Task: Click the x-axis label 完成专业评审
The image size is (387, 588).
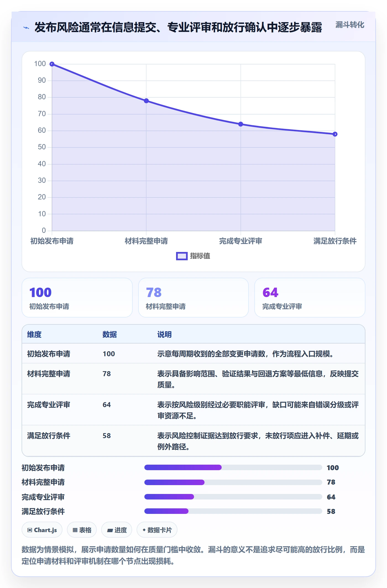Action: coord(240,241)
